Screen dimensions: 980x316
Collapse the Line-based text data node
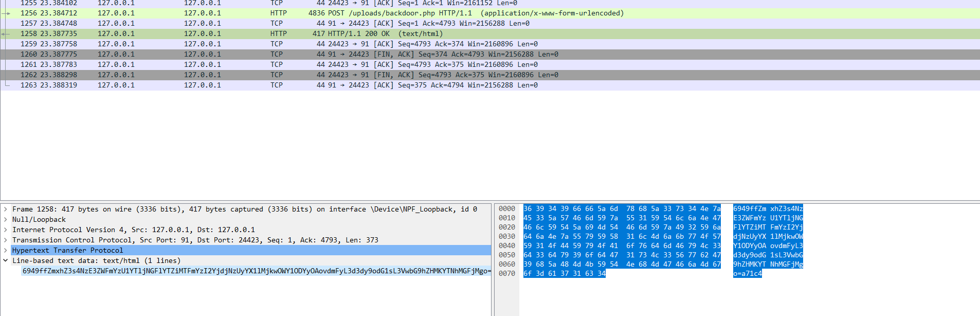(6, 261)
